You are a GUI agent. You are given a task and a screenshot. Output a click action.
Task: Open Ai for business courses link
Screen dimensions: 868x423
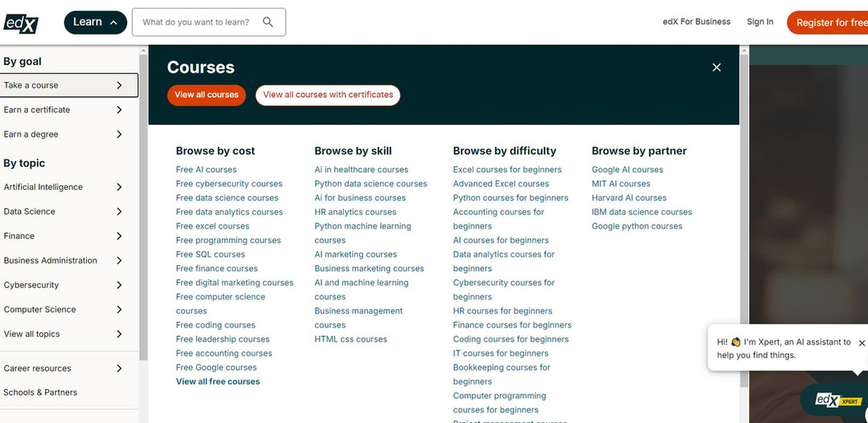coord(360,198)
